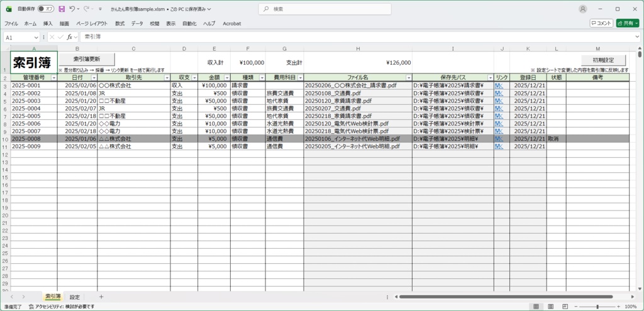Click the 索引簿更新 button

coord(87,59)
